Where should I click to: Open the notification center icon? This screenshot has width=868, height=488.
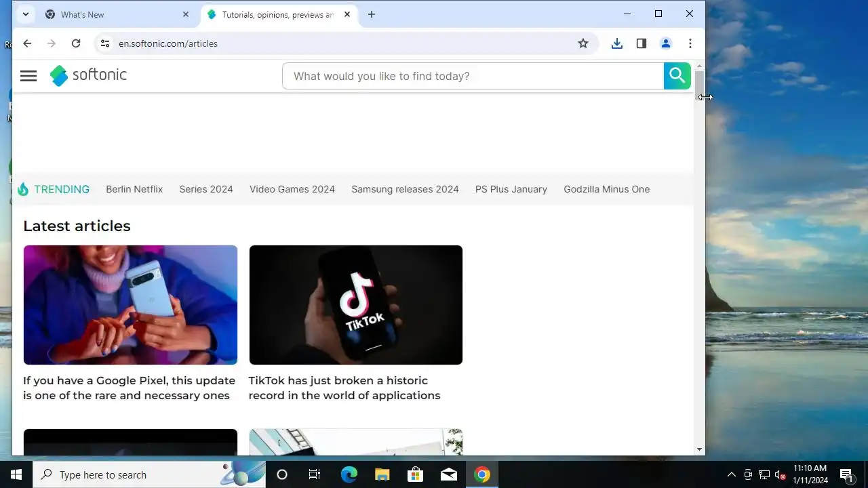(846, 474)
